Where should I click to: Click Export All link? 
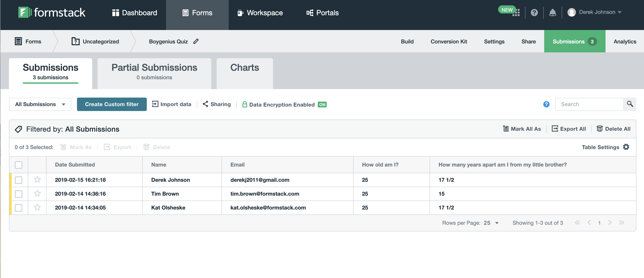tap(569, 129)
